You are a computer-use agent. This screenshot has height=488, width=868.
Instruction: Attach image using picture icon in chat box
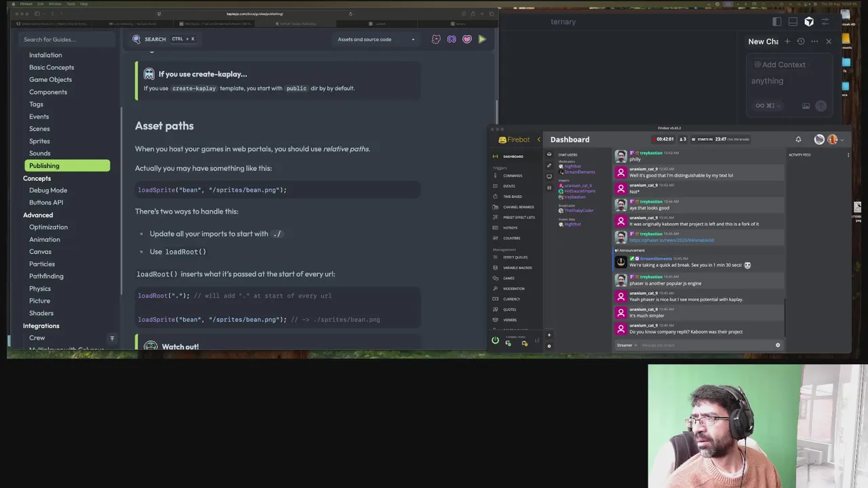[x=806, y=106]
